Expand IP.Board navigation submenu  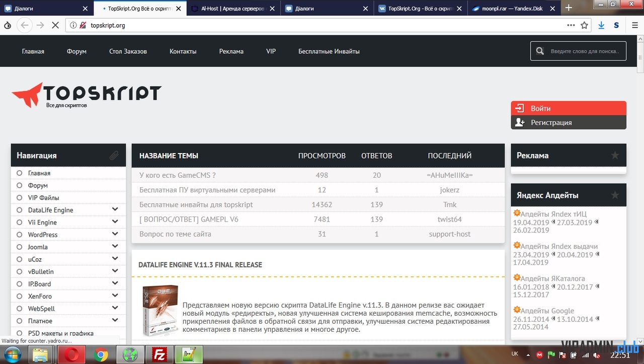115,283
